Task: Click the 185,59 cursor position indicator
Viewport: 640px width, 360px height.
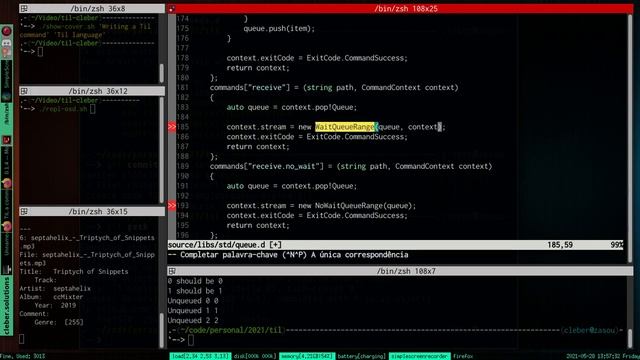Action: pyautogui.click(x=560, y=245)
